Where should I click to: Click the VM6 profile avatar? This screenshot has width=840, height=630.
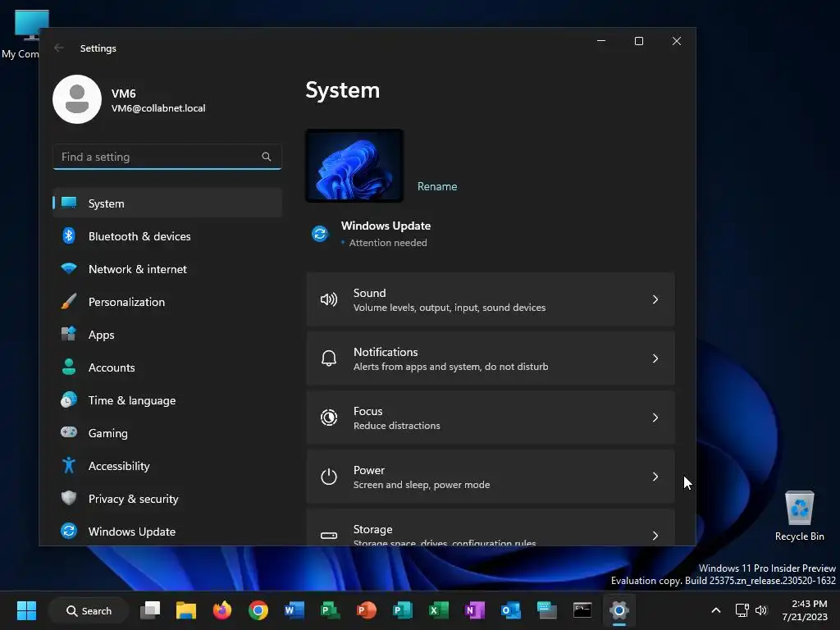[x=77, y=99]
